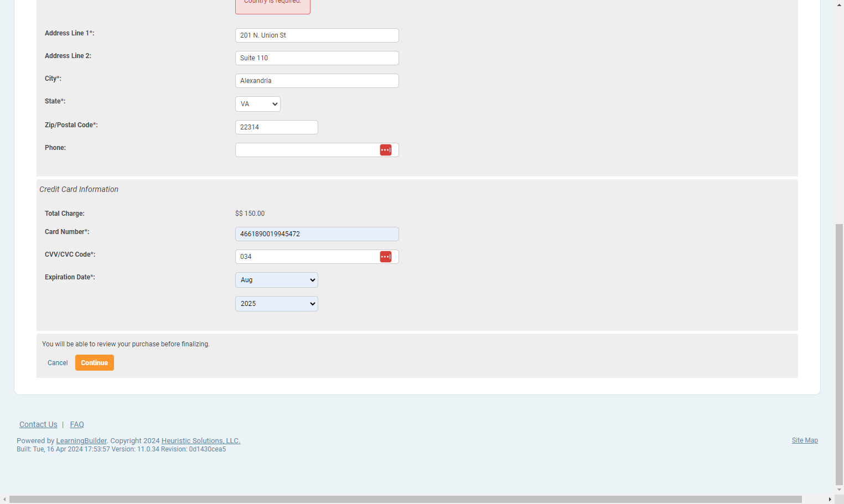The width and height of the screenshot is (844, 504).
Task: Click the "Card Number*:" label
Action: (67, 232)
